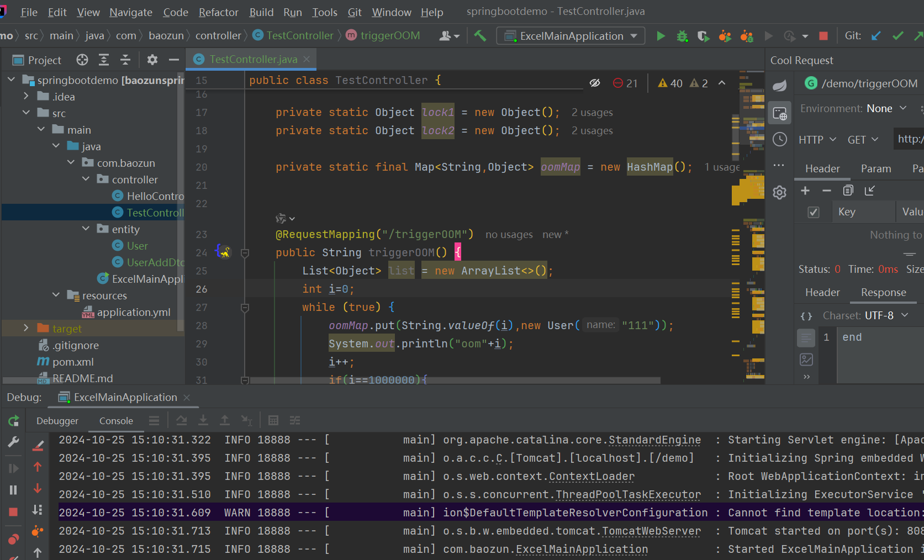Viewport: 924px width, 560px height.
Task: Open Environment None dropdown
Action: [x=886, y=108]
